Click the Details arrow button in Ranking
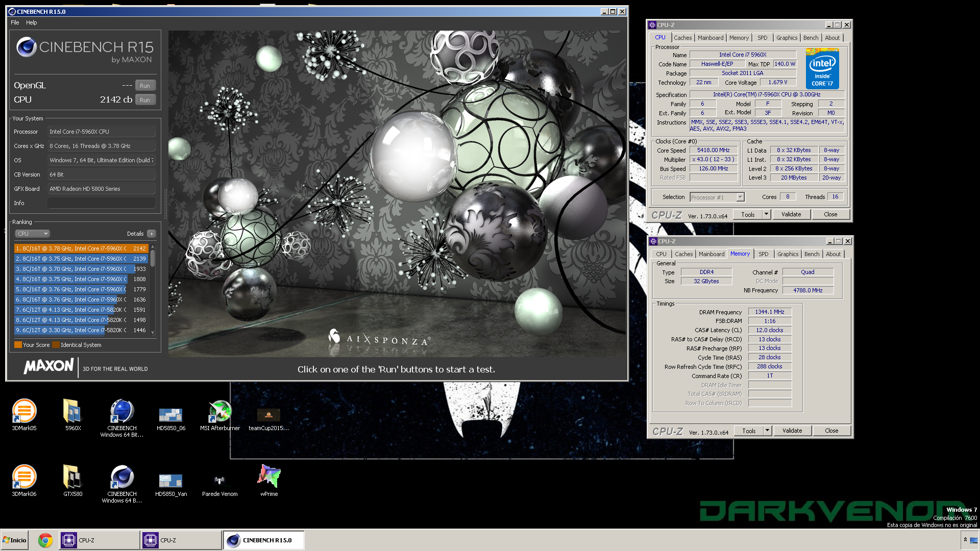This screenshot has height=551, width=980. [152, 234]
